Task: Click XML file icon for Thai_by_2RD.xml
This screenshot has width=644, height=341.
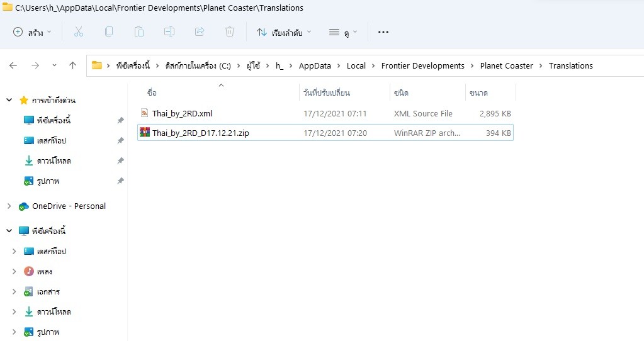Action: [x=145, y=113]
